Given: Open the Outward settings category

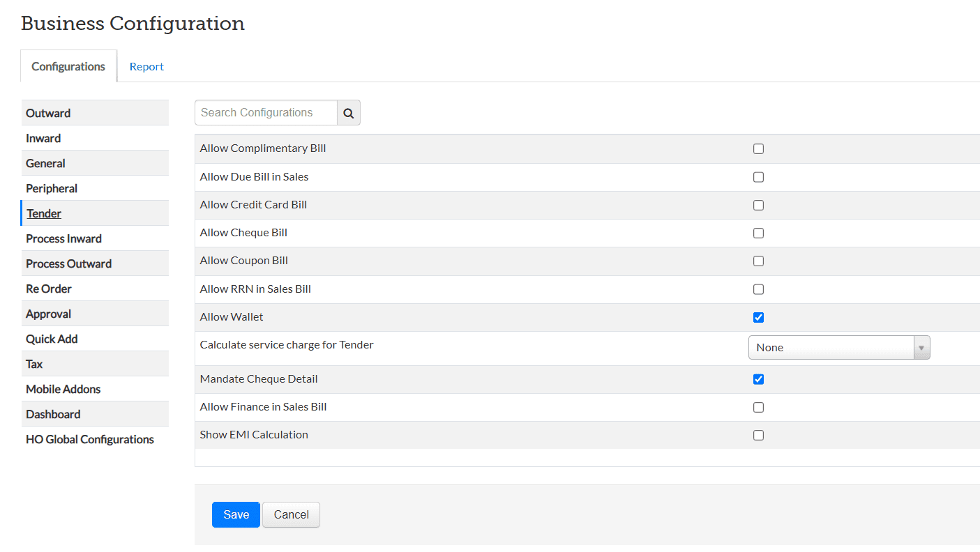Looking at the screenshot, I should coord(48,113).
